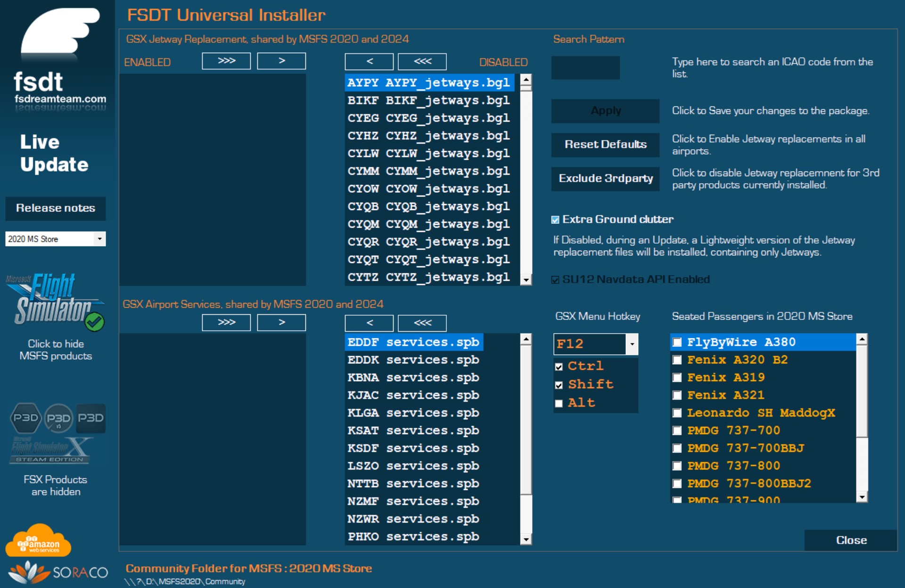
Task: Click the Microsoft Flight Simulator product logo
Action: click(55, 302)
